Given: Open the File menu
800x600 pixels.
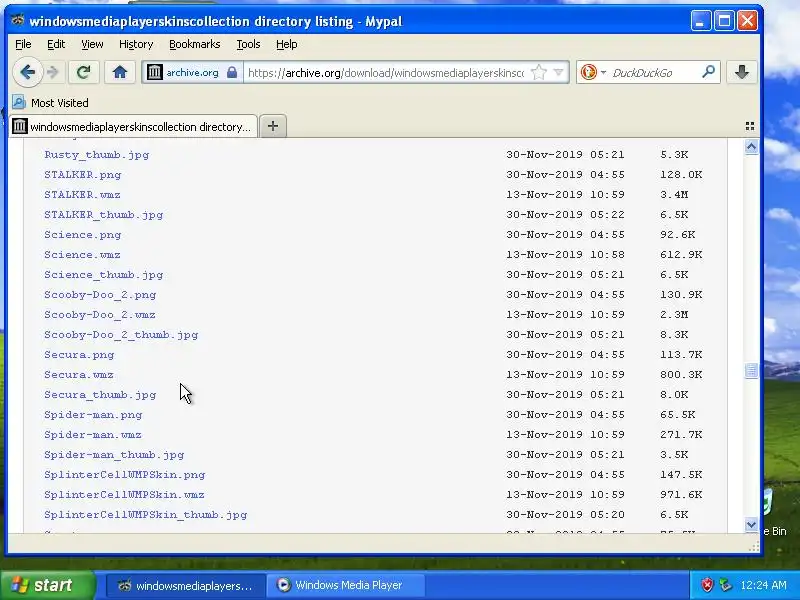Looking at the screenshot, I should click(23, 44).
